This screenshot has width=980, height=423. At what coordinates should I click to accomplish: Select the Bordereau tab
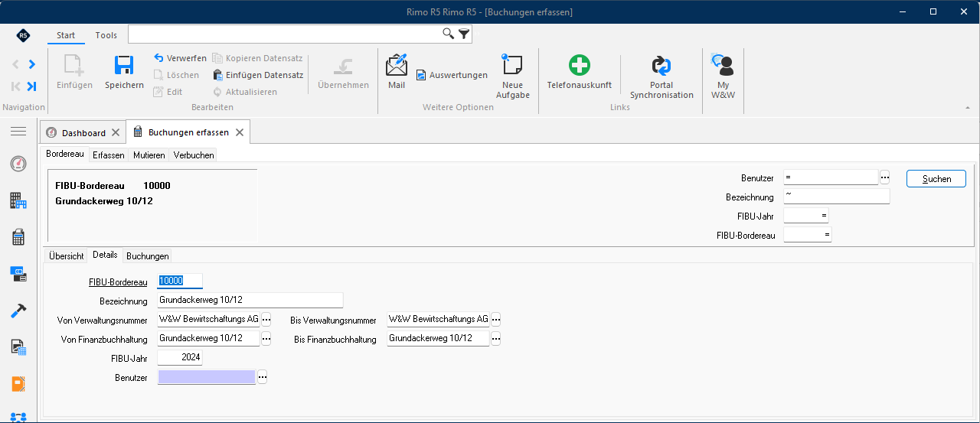click(65, 155)
